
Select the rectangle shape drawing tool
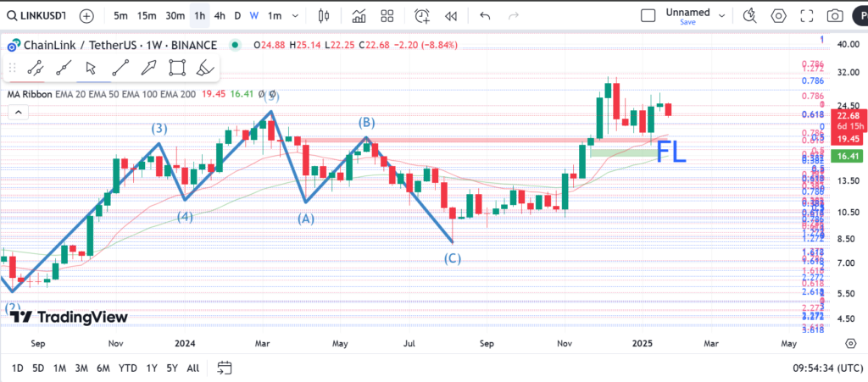(177, 68)
